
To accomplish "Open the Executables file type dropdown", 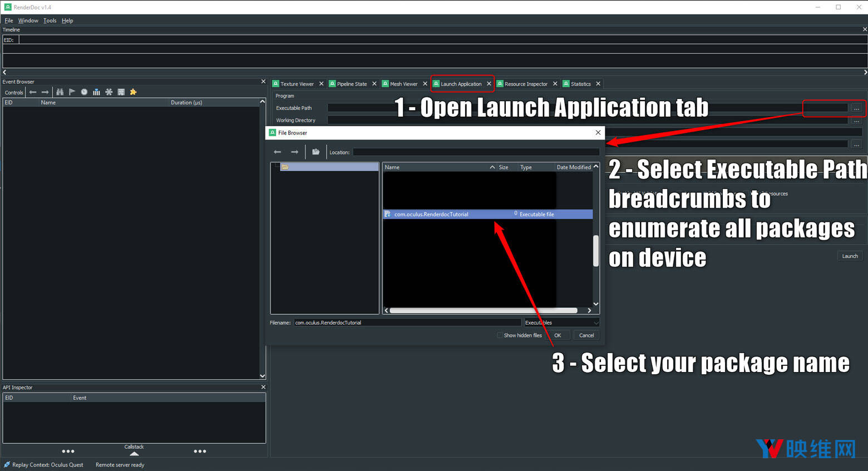I will (562, 323).
